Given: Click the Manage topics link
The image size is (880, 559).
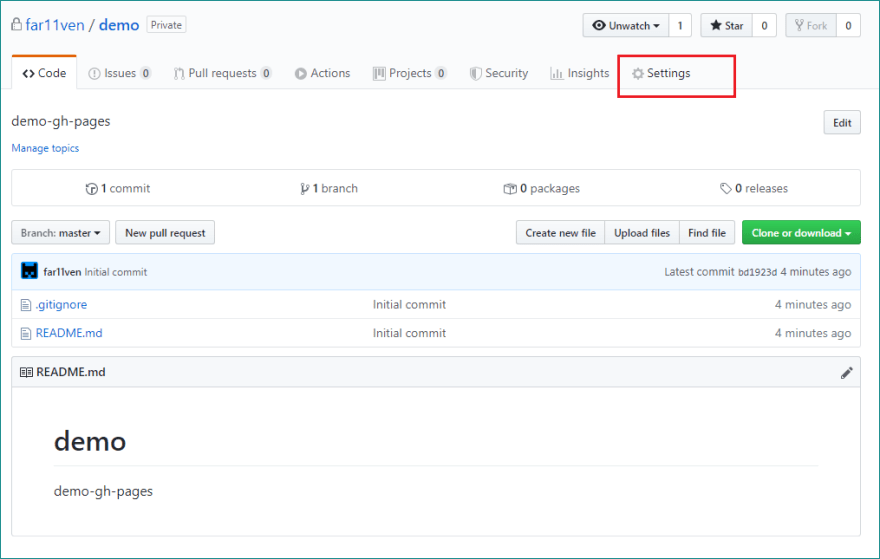Looking at the screenshot, I should tap(45, 148).
